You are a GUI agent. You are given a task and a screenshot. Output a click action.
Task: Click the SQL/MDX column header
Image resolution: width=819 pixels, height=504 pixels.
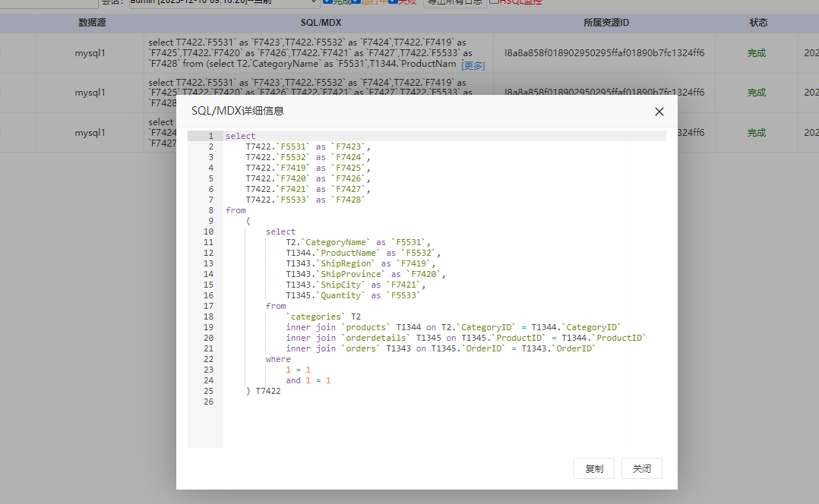321,23
